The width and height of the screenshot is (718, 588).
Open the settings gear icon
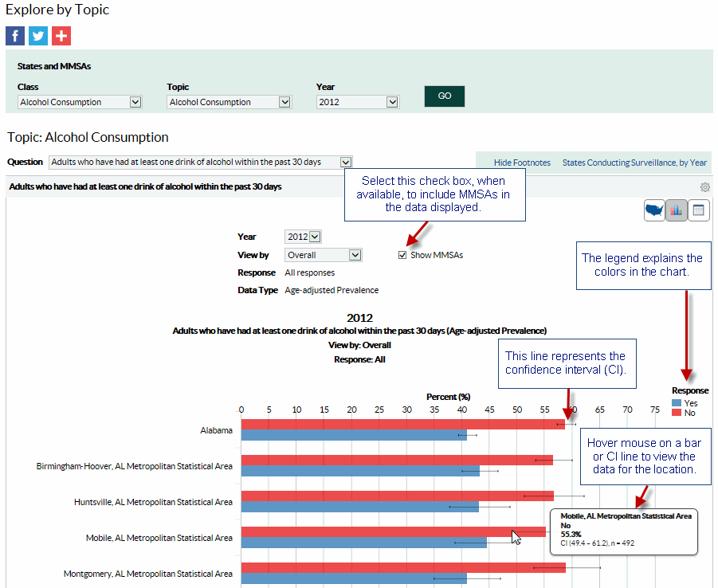pos(704,186)
